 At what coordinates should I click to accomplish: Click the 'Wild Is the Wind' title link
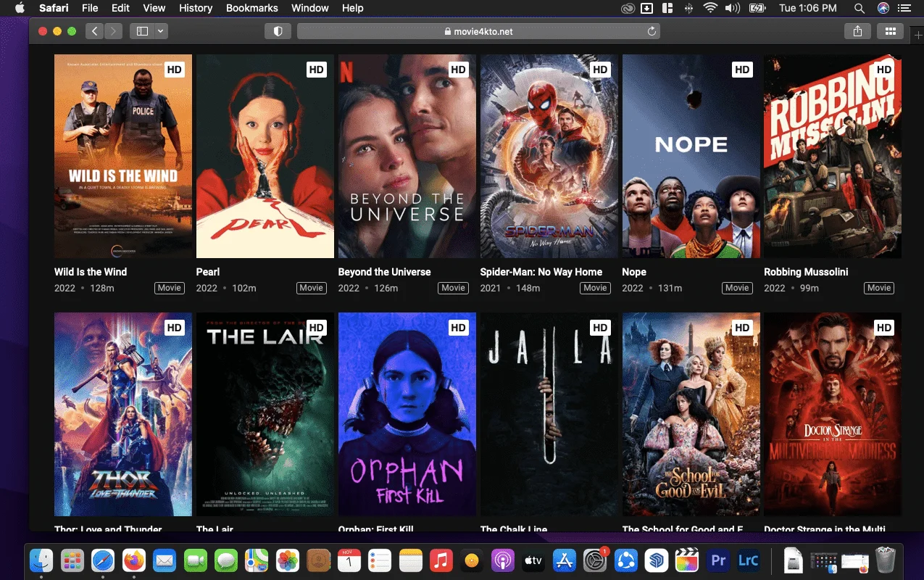point(91,272)
